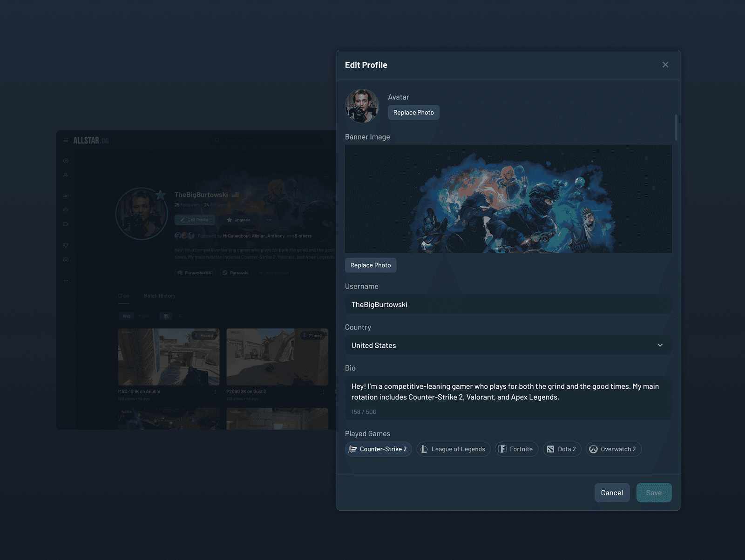This screenshot has height=560, width=745.
Task: Click the 'P2000 2K on Dust 2' clip title
Action: (246, 392)
